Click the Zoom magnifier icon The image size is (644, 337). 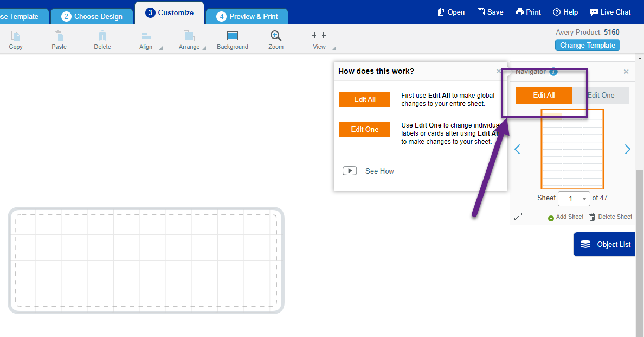(276, 36)
